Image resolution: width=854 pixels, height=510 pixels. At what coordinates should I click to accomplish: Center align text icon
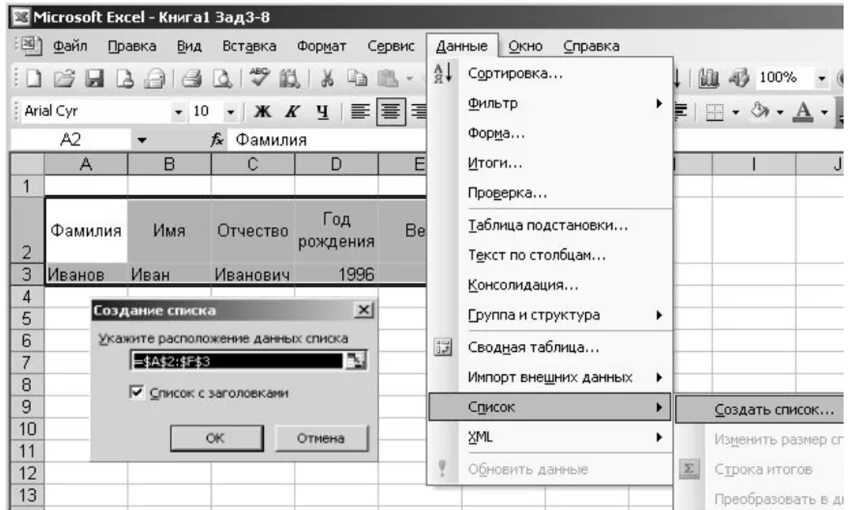[391, 111]
